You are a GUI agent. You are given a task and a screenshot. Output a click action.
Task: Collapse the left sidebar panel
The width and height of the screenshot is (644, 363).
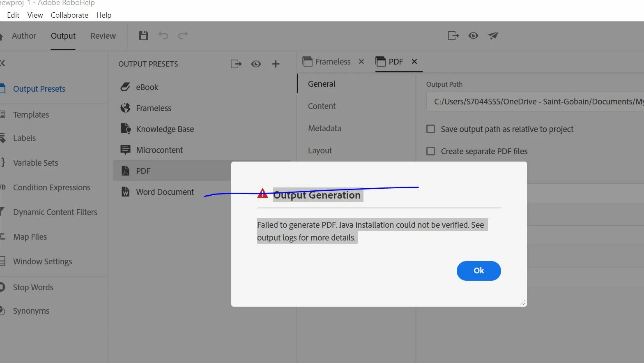coord(2,63)
